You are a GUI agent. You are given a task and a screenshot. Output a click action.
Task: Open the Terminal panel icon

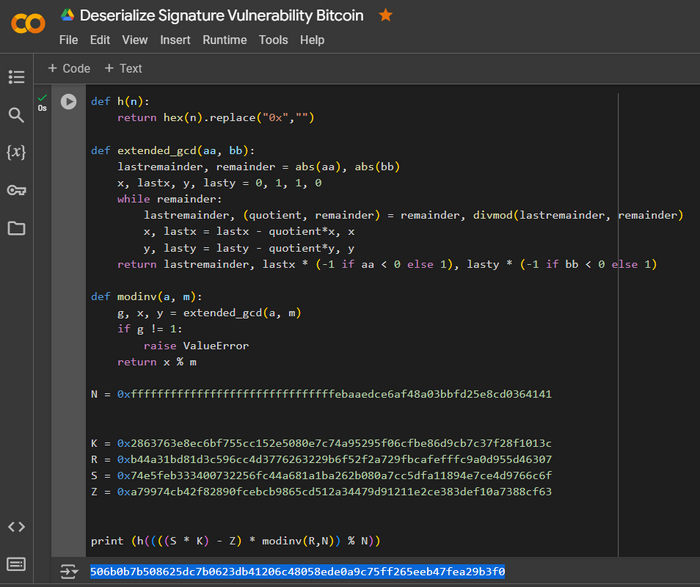pos(16,564)
